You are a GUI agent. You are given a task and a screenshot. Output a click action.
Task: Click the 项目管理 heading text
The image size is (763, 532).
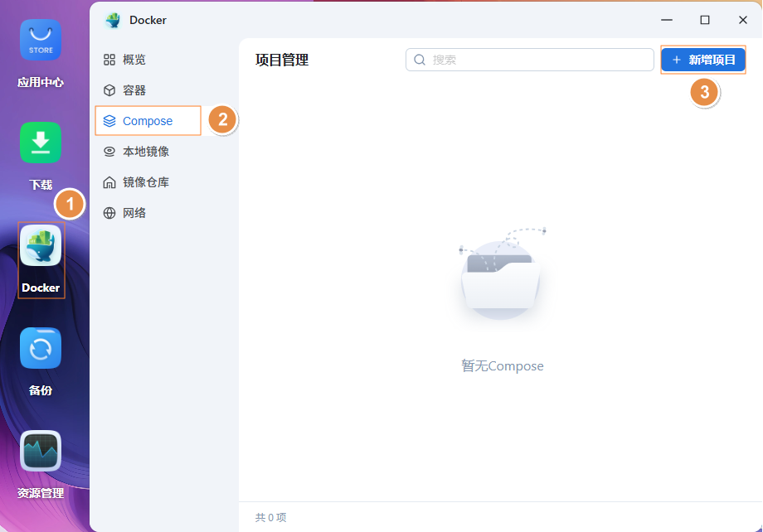(x=282, y=60)
